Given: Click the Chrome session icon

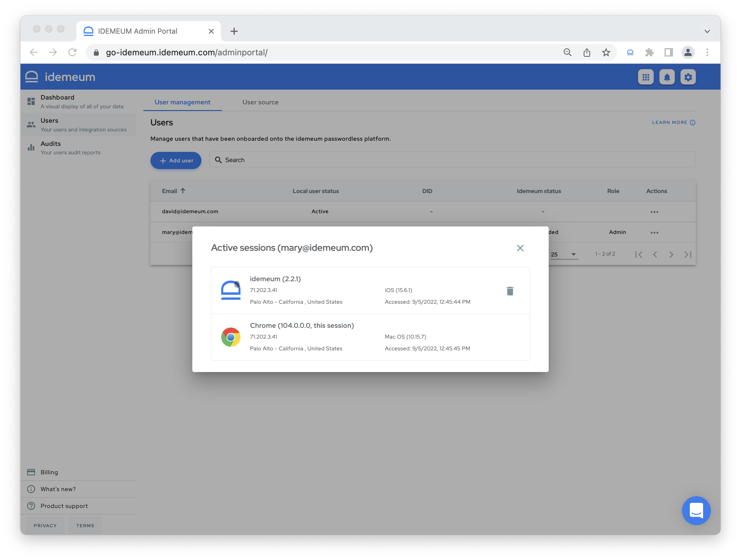Looking at the screenshot, I should point(231,337).
